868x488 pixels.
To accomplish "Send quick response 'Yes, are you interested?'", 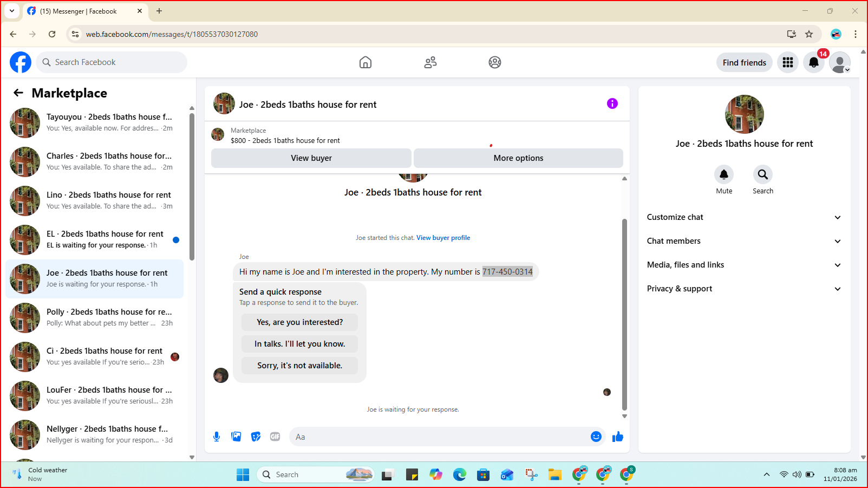I will pos(299,322).
